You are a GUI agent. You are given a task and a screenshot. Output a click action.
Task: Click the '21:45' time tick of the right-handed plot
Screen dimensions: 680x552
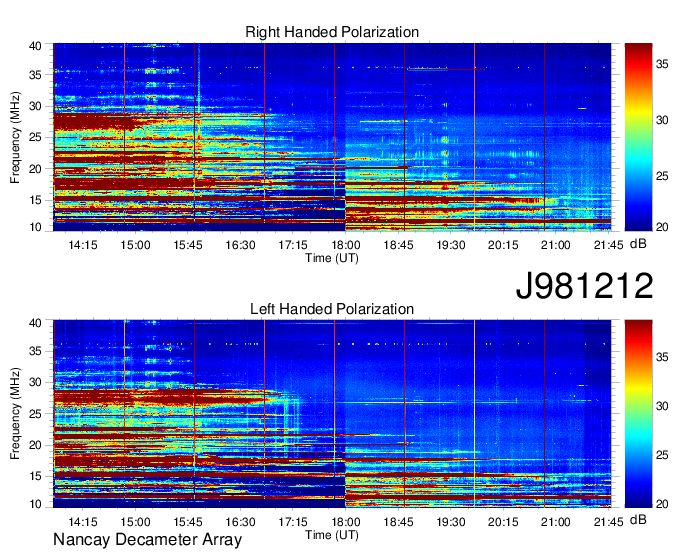[x=608, y=245]
